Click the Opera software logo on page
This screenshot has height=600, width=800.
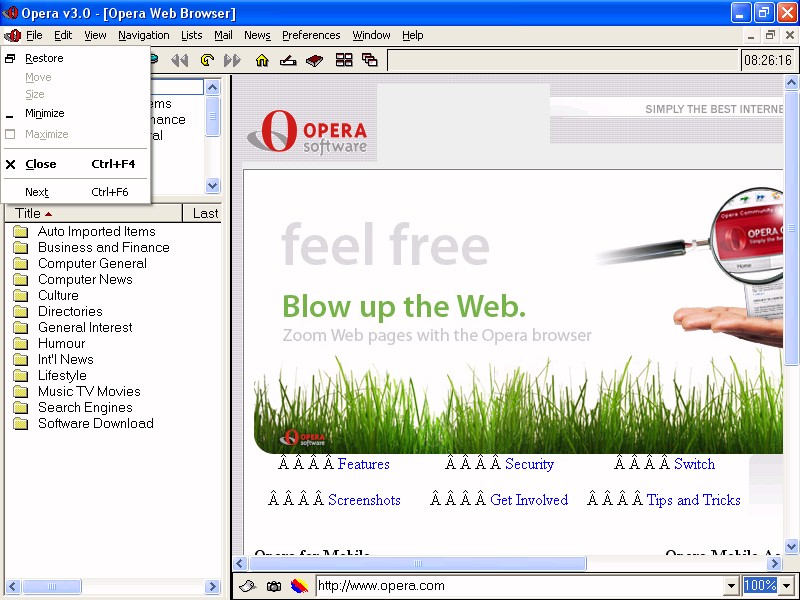pyautogui.click(x=308, y=131)
